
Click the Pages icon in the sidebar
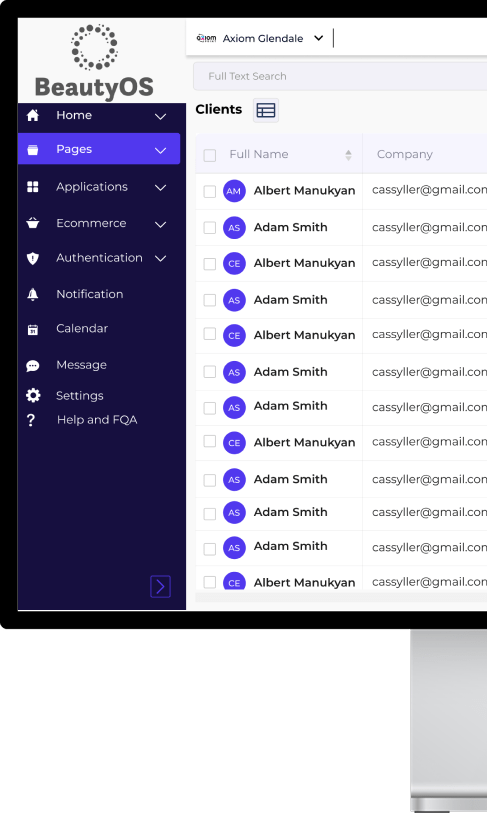33,150
